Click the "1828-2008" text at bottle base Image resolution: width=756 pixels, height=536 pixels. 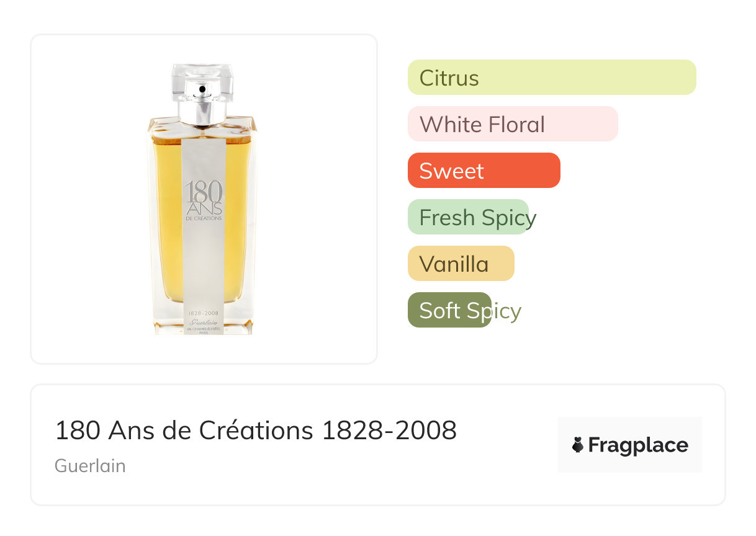[203, 315]
